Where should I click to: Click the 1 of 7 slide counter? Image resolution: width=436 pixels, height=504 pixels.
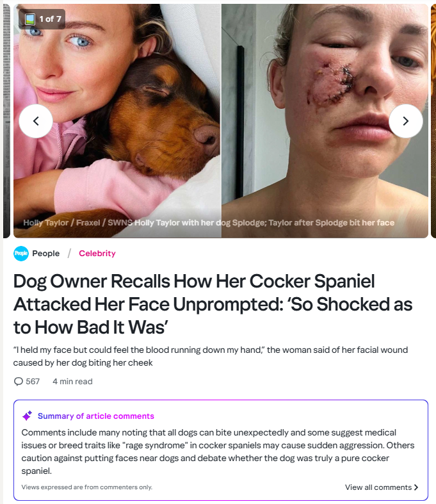50,19
